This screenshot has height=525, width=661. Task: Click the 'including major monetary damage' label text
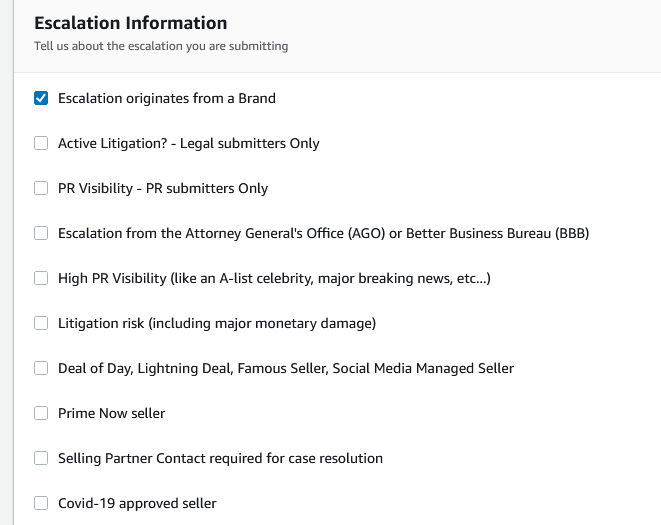click(x=262, y=323)
